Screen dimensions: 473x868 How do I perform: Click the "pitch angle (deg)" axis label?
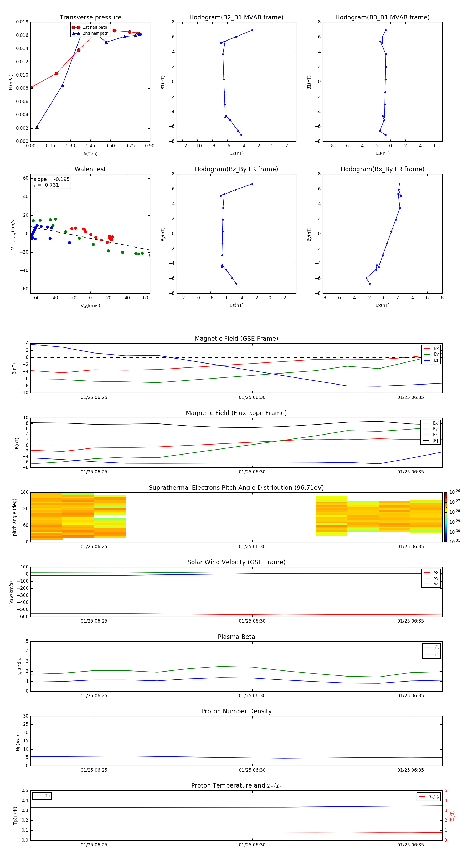[x=14, y=517]
